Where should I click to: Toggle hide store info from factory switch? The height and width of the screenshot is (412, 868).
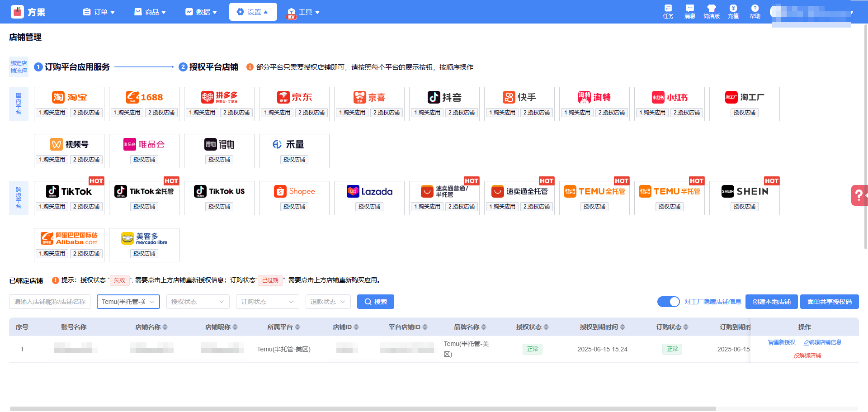tap(668, 302)
